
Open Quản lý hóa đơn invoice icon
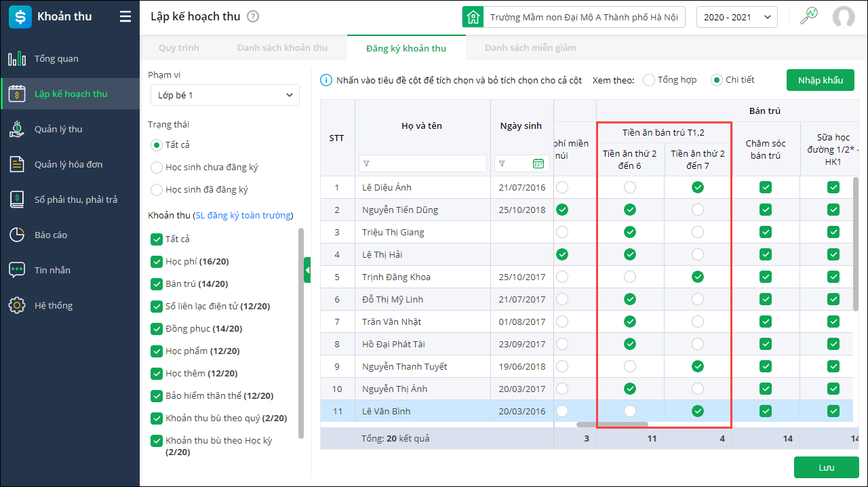(x=17, y=165)
